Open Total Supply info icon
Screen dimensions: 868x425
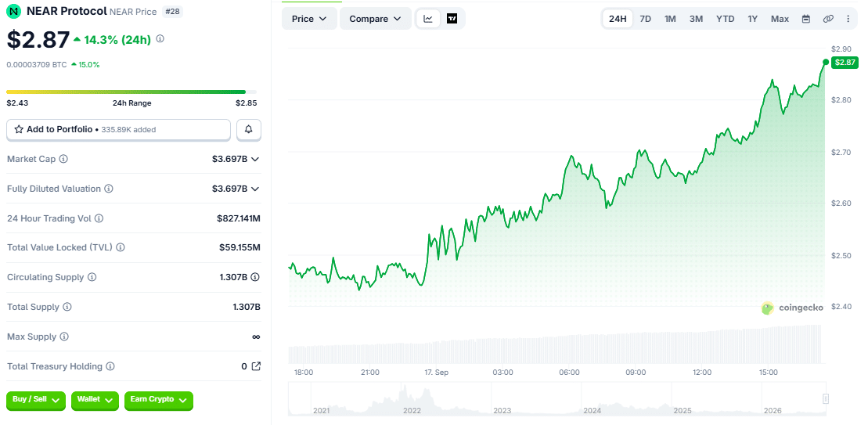tap(67, 307)
